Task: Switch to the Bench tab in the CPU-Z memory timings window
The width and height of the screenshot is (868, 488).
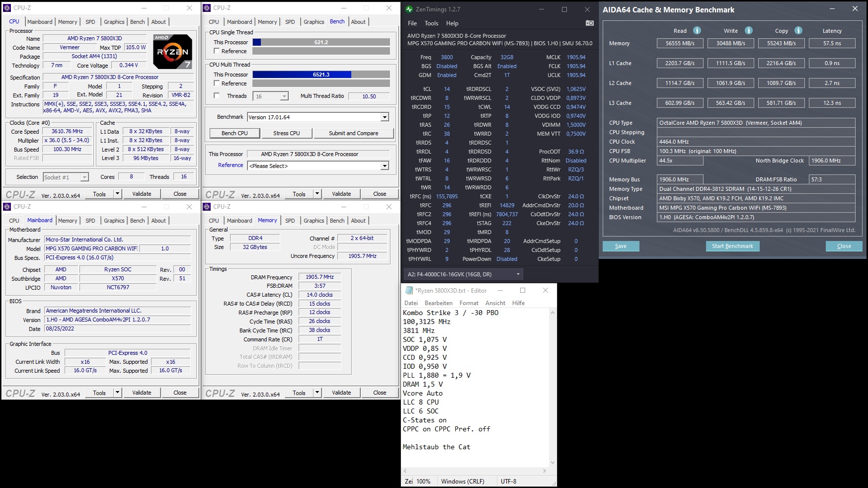Action: tap(337, 221)
